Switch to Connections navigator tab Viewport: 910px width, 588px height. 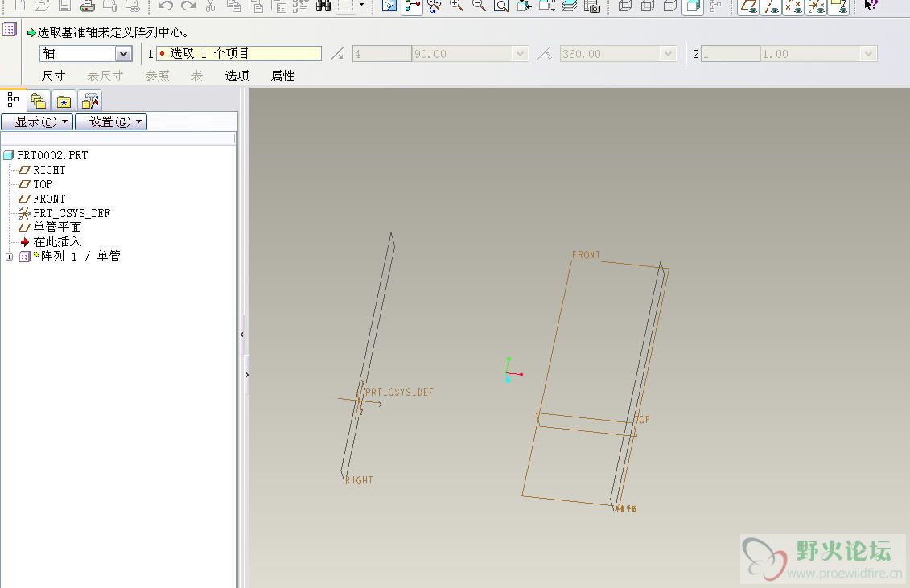click(x=90, y=101)
